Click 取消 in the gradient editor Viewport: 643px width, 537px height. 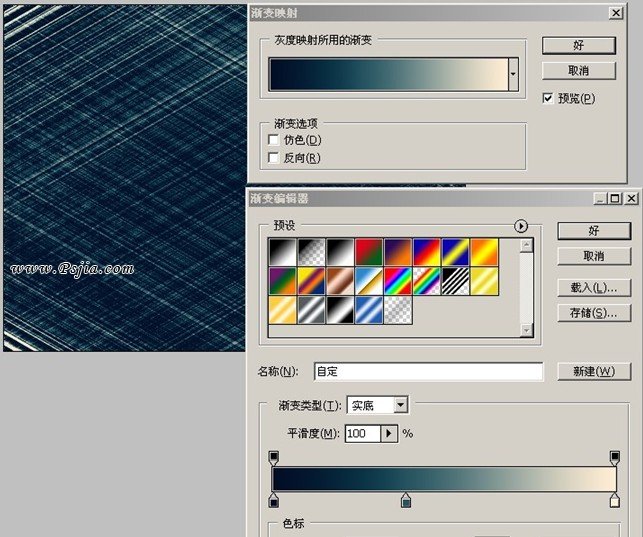point(594,256)
